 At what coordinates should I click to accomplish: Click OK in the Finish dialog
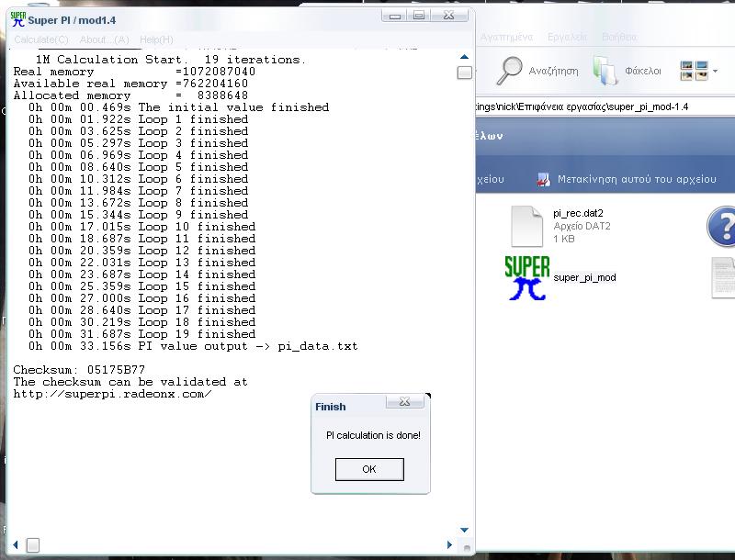[x=369, y=469]
